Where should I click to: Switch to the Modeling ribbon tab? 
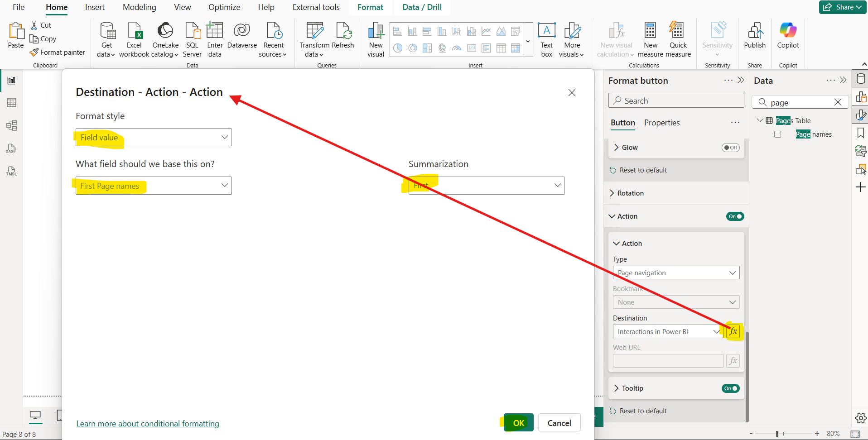(139, 7)
